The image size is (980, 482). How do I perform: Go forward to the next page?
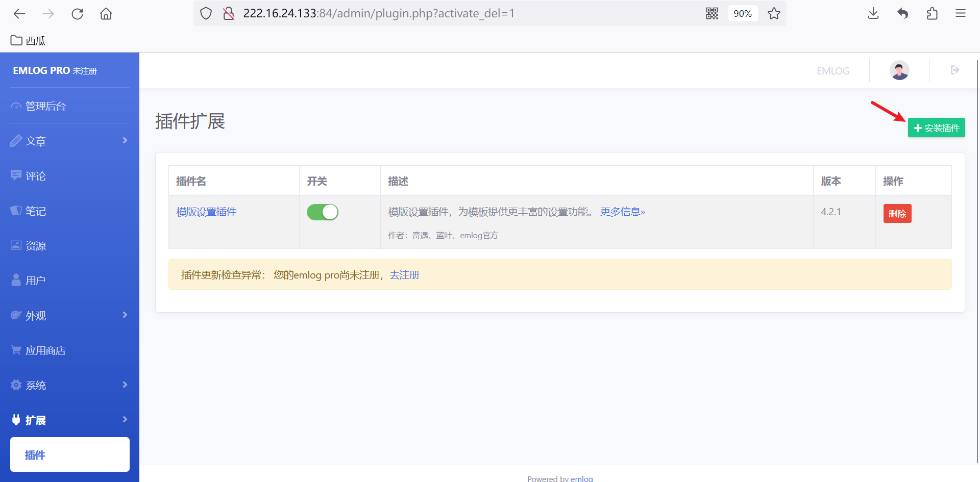point(48,14)
